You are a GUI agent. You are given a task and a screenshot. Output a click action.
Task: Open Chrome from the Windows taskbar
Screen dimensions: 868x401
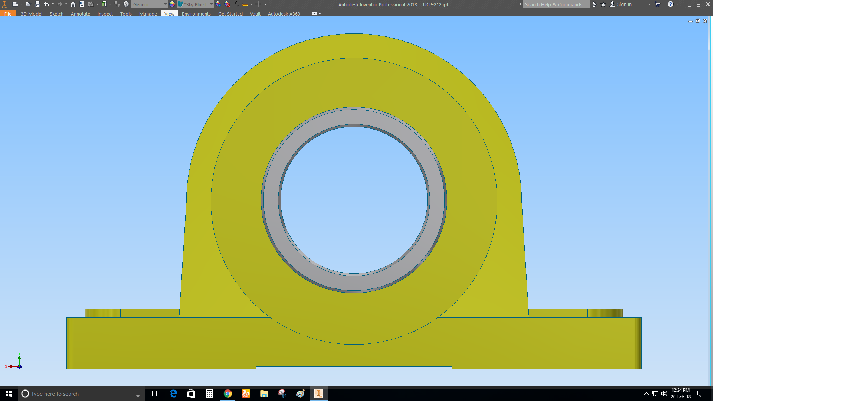coord(228,394)
